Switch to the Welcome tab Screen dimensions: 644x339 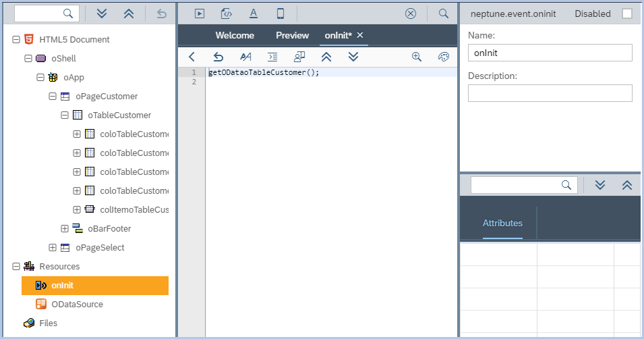pos(235,35)
